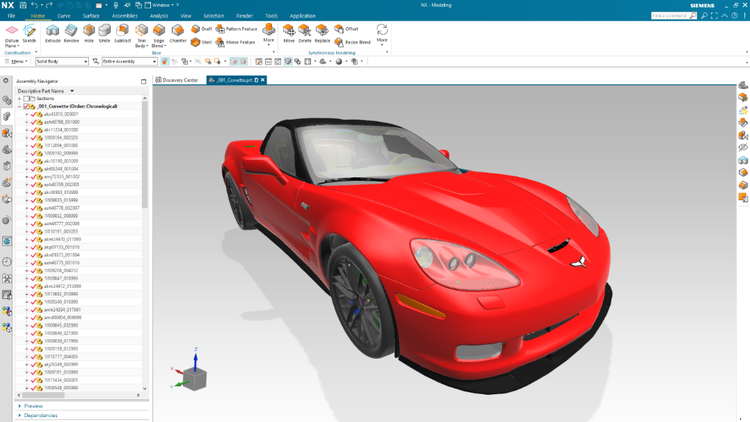Collapse the _001_Corvette assembly node
This screenshot has height=422, width=750.
(x=20, y=106)
